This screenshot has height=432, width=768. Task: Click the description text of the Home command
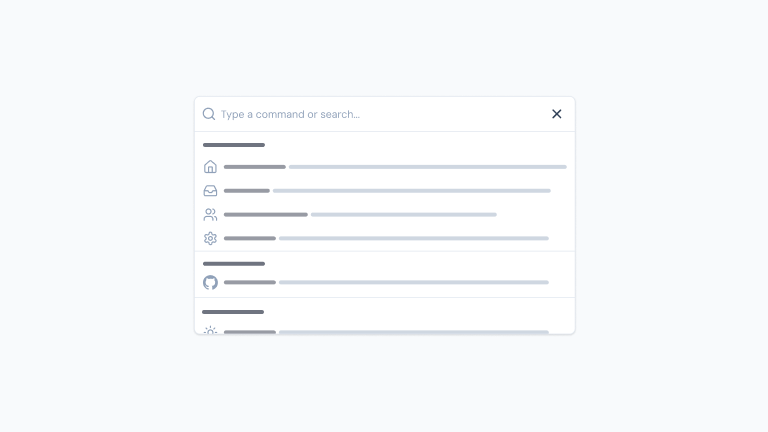point(428,167)
